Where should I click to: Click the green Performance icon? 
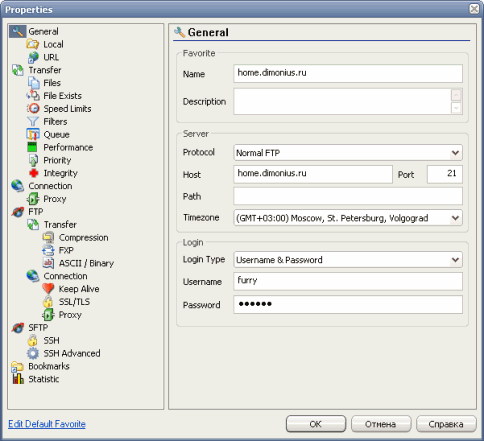(32, 147)
